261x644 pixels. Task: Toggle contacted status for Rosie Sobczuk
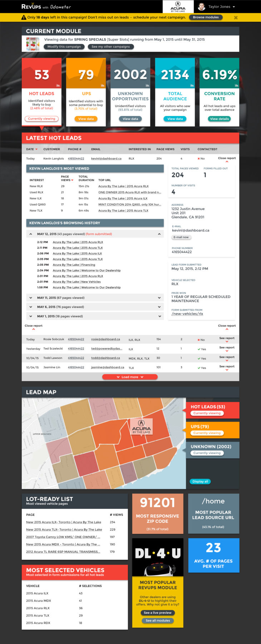click(201, 340)
